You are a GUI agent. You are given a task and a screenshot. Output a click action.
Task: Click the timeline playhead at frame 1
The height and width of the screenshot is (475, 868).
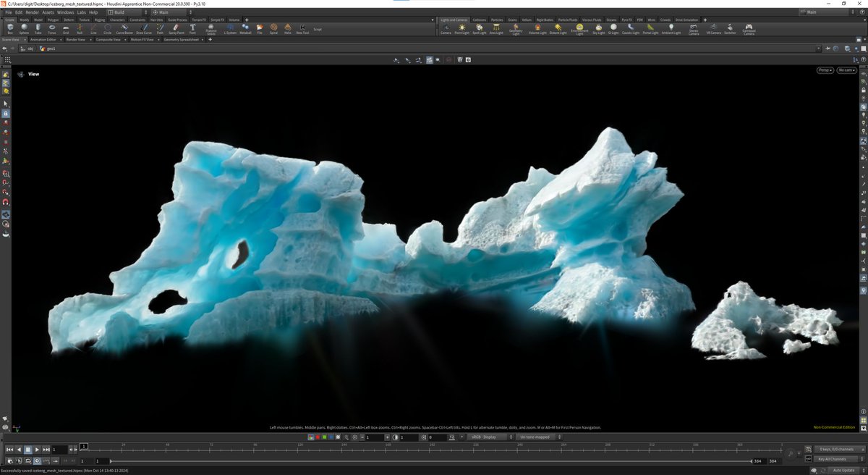[84, 446]
